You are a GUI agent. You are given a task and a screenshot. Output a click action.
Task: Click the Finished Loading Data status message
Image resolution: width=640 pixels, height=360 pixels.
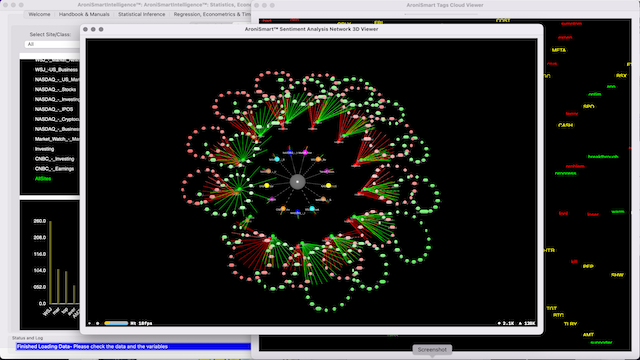[92, 347]
